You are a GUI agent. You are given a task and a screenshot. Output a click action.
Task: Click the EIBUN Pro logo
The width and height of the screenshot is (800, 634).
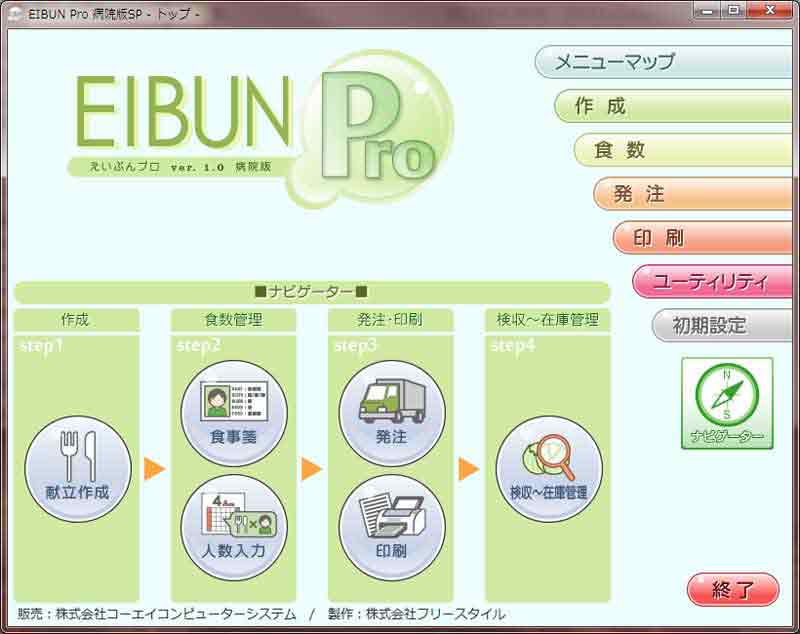[261, 128]
